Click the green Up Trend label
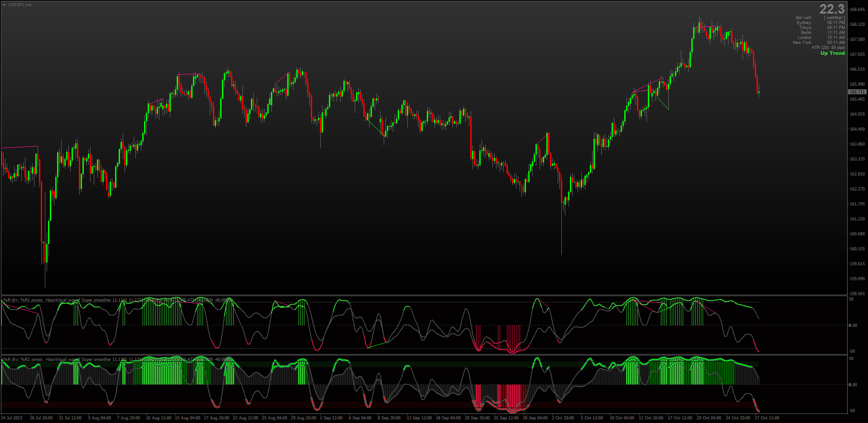Image resolution: width=868 pixels, height=423 pixels. pos(833,53)
